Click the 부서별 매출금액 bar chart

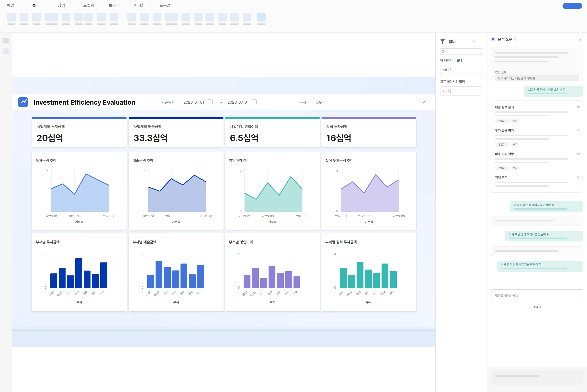point(176,272)
